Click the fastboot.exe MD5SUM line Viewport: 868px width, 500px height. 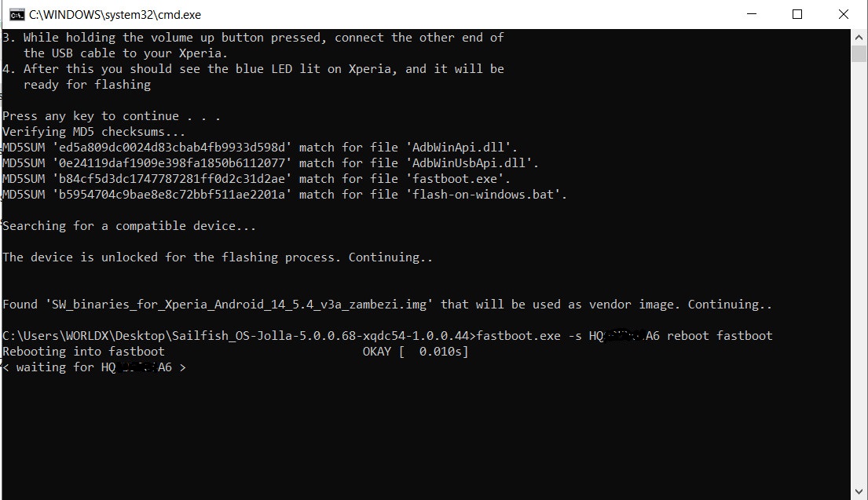pos(256,179)
